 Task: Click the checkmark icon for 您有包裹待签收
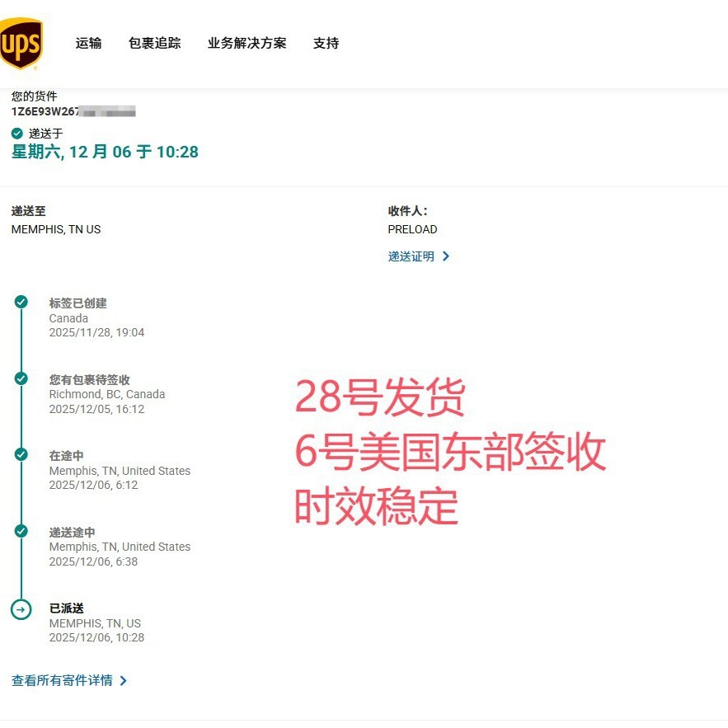[x=21, y=378]
